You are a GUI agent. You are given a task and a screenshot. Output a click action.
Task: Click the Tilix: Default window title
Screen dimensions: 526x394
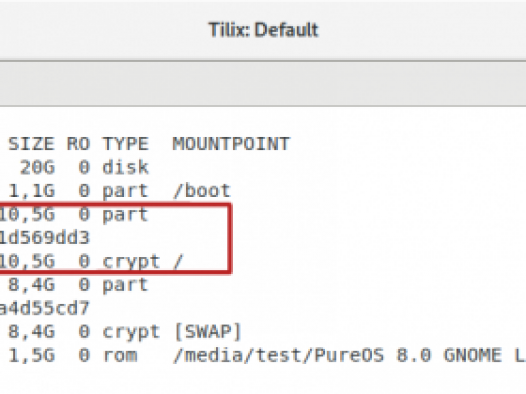tap(263, 30)
